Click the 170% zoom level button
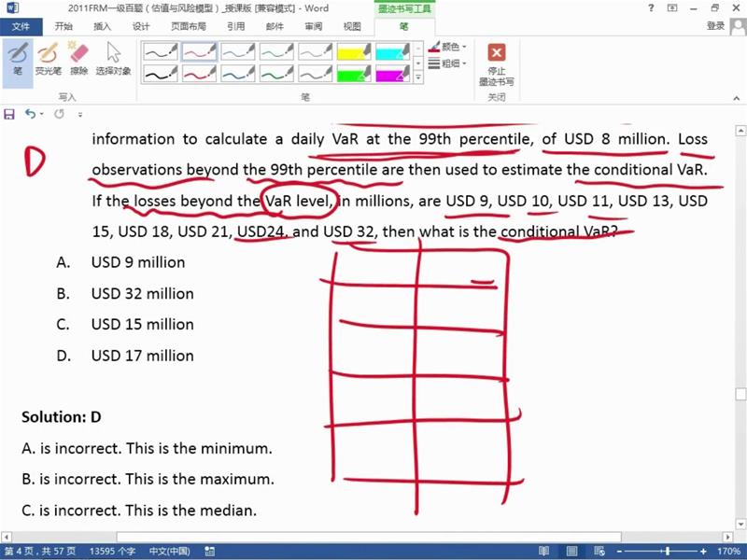 click(x=728, y=552)
